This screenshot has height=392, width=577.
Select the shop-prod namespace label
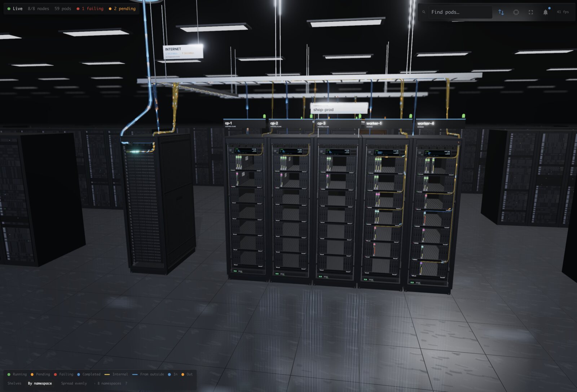point(339,108)
